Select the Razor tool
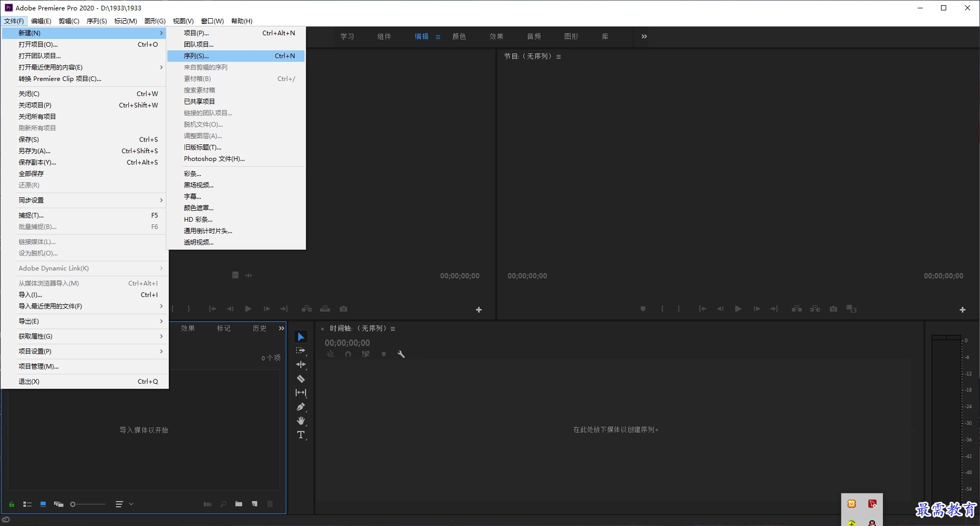 [x=301, y=379]
